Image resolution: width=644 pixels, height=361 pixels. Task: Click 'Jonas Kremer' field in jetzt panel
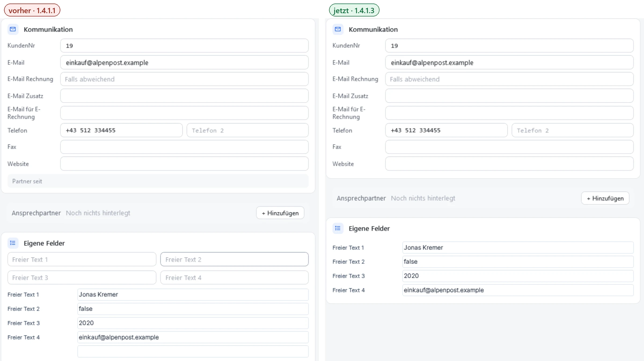click(x=518, y=248)
